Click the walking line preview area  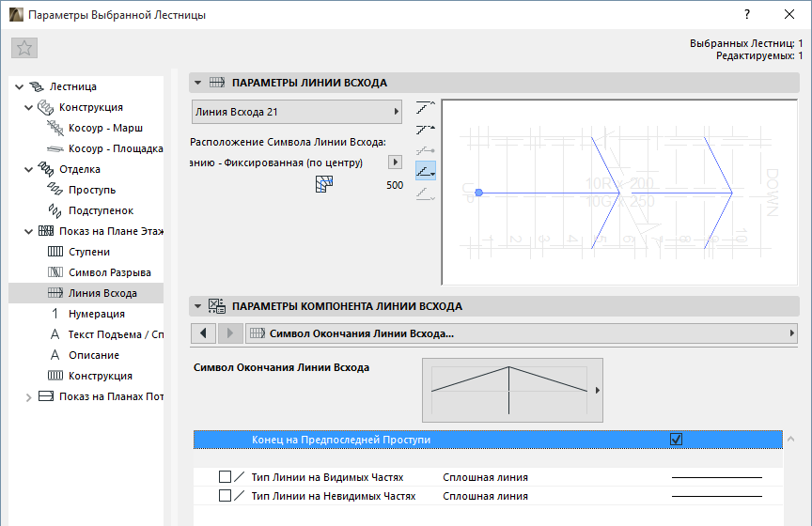point(619,193)
